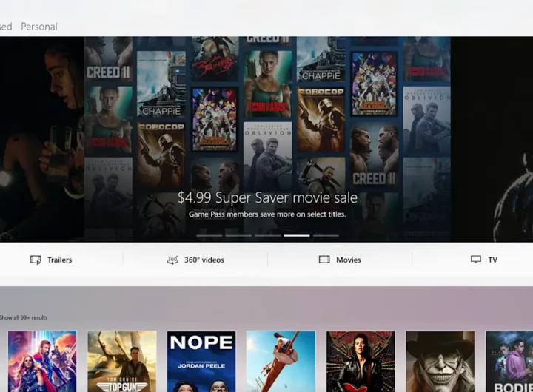Select the first carousel page indicator

[x=209, y=235]
